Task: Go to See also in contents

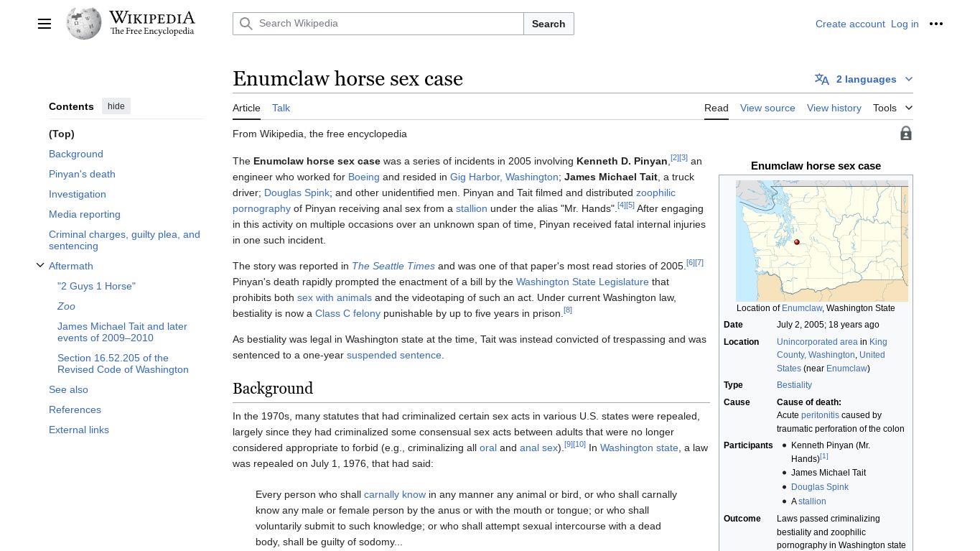Action: point(68,389)
